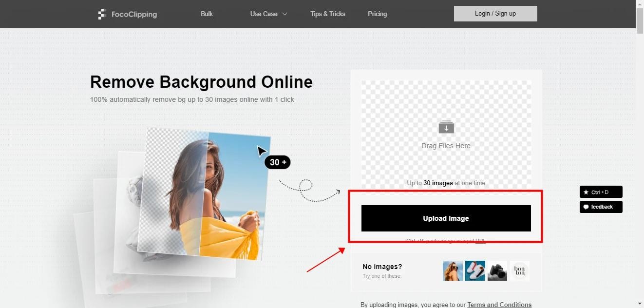
Task: Click the star Ctrl+D bookmark badge
Action: pyautogui.click(x=601, y=192)
